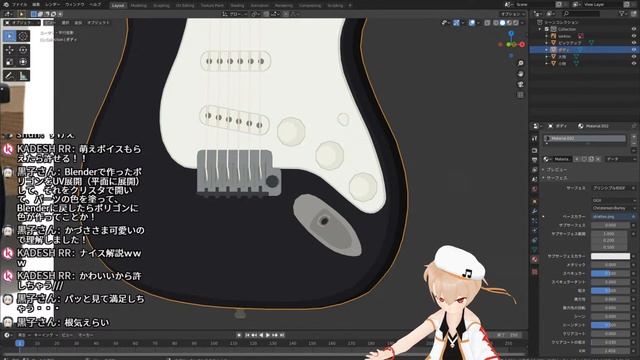Jump to timeline start frame button

247,335
